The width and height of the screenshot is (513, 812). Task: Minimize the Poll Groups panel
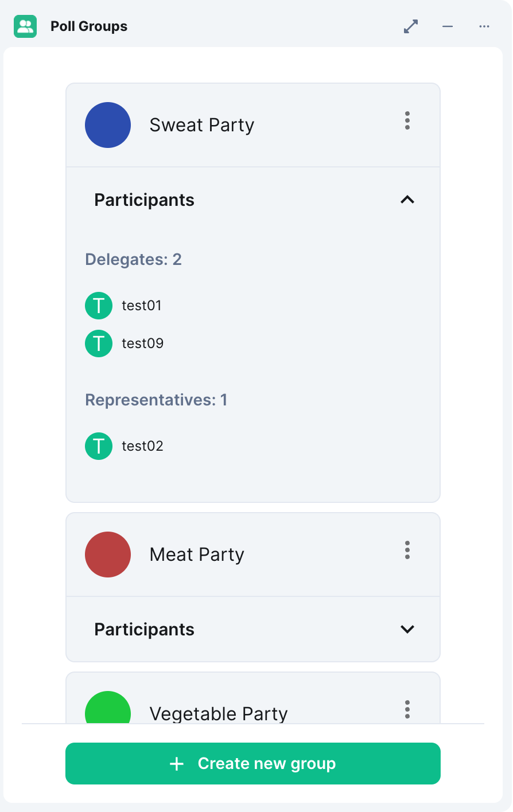click(x=448, y=26)
